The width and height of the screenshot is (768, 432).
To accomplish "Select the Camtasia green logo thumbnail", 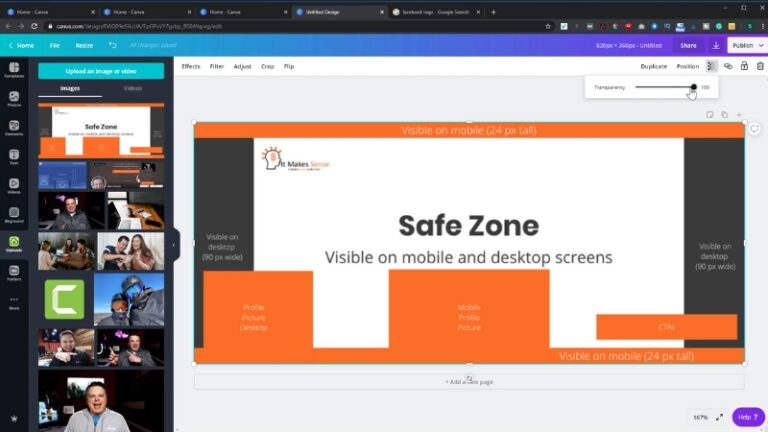I will pyautogui.click(x=64, y=299).
